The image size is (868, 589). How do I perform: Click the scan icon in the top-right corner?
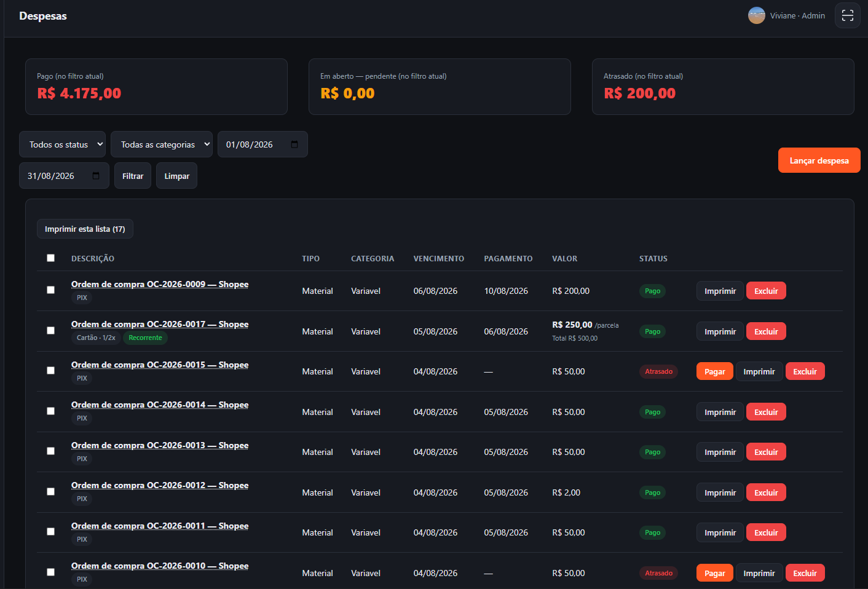[x=847, y=15]
